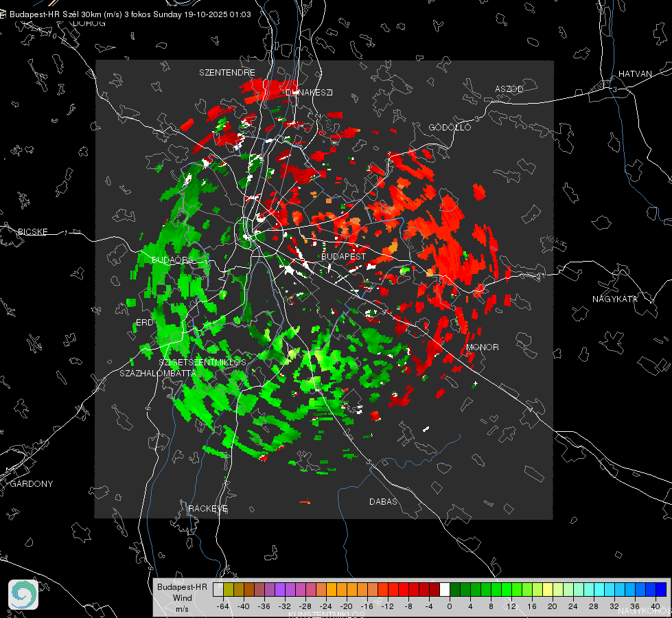
Task: Click the NAGYKÁTA city label
Action: [615, 299]
